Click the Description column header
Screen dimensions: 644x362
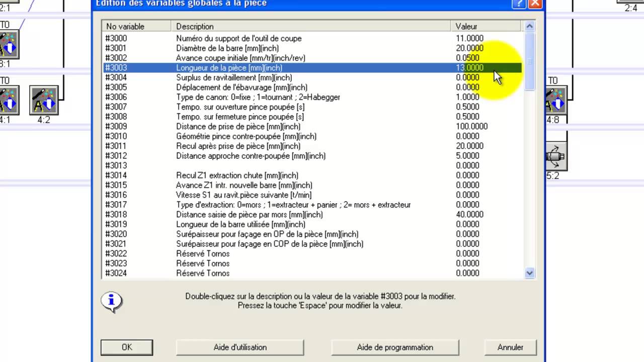311,26
